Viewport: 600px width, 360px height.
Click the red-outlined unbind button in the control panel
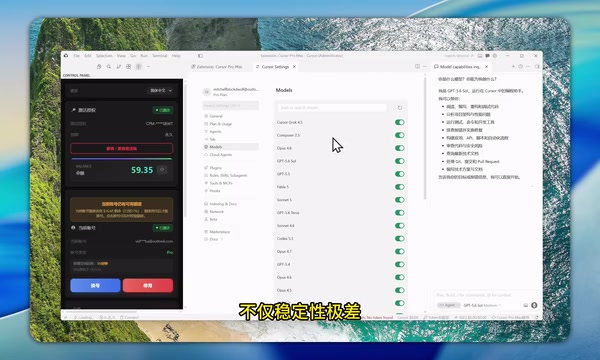pyautogui.click(x=121, y=148)
